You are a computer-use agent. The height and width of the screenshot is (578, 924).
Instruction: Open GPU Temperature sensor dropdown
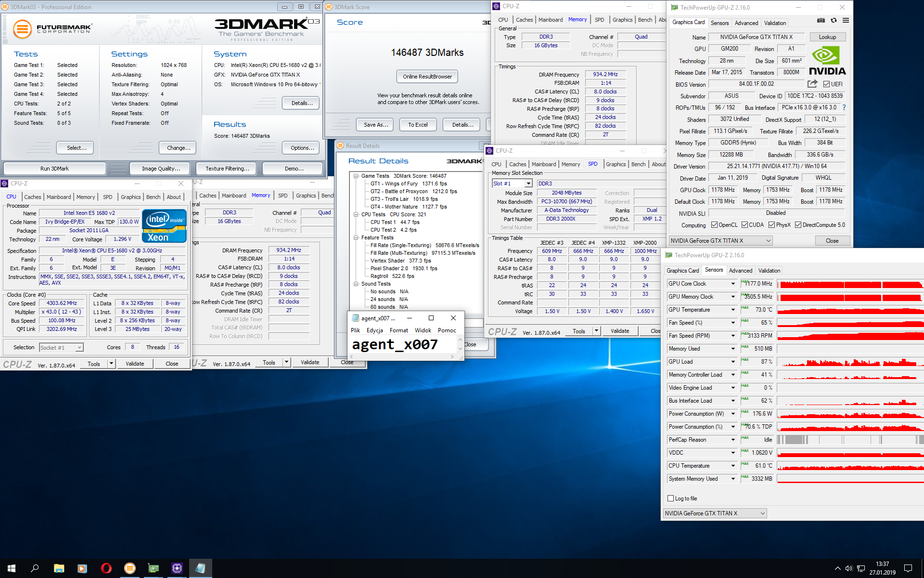click(x=733, y=310)
